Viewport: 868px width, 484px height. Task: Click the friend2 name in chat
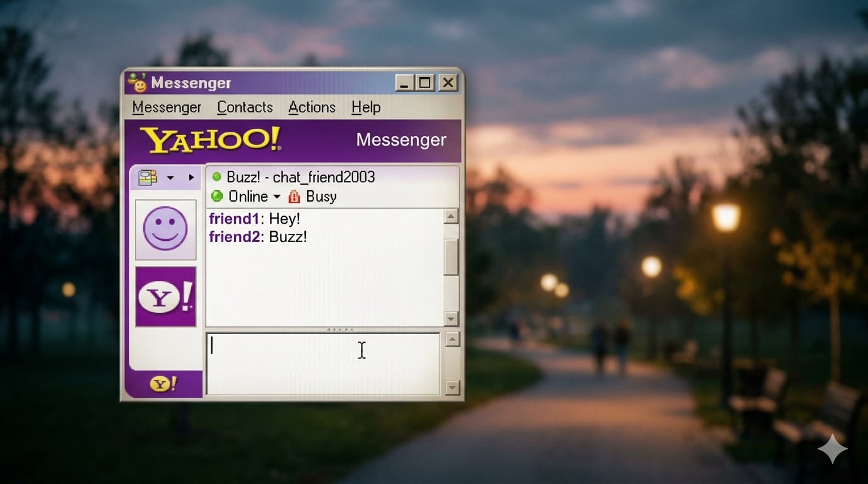pyautogui.click(x=234, y=237)
